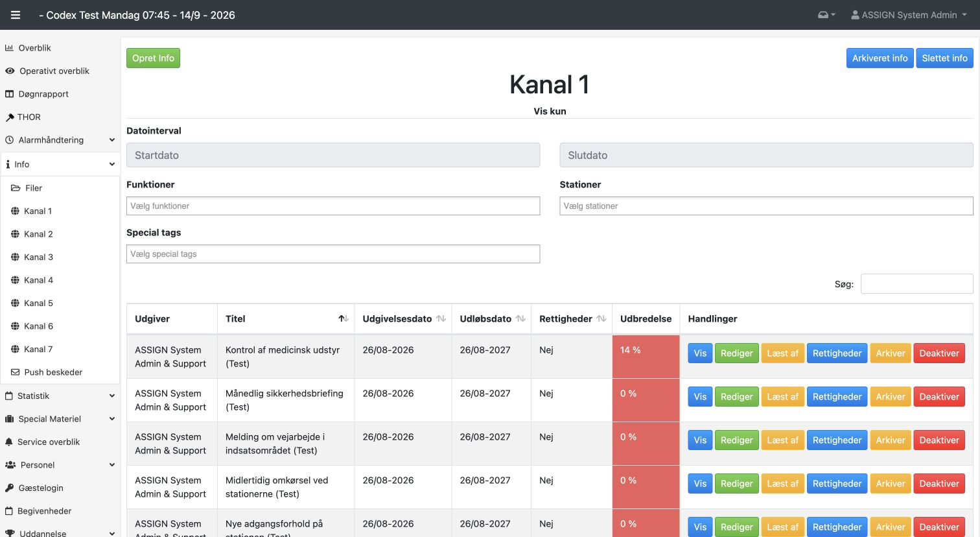Sort table by Udgivelsesdato column

[x=403, y=319]
